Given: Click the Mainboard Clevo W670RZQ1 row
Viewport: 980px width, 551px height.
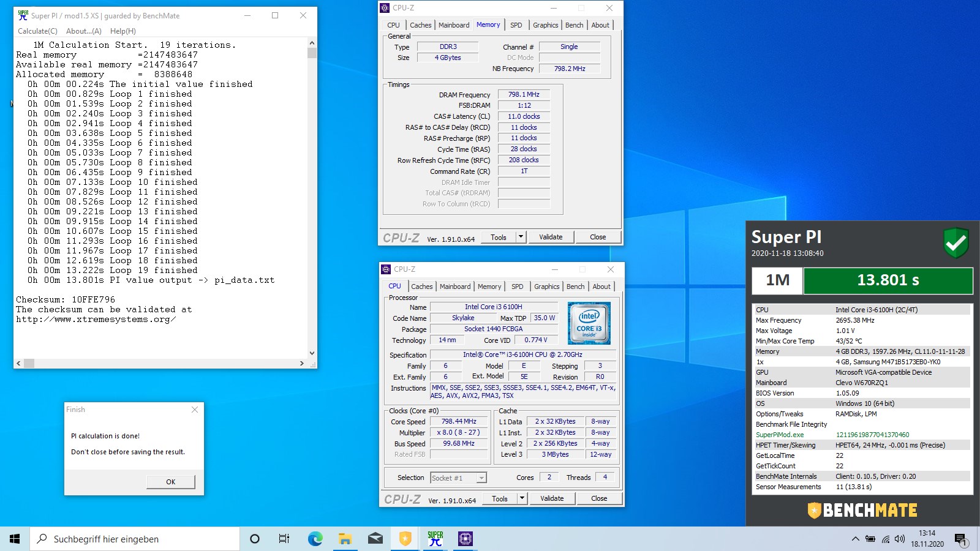Looking at the screenshot, I should click(861, 383).
